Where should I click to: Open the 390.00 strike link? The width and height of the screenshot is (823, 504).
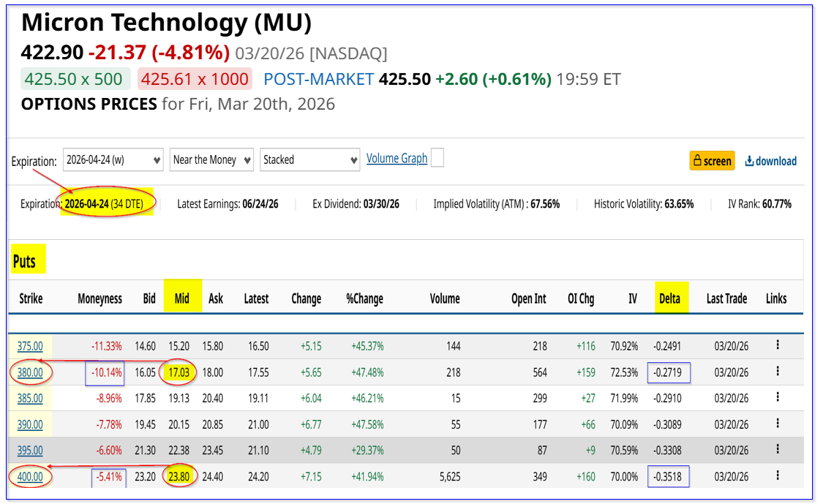click(x=30, y=425)
